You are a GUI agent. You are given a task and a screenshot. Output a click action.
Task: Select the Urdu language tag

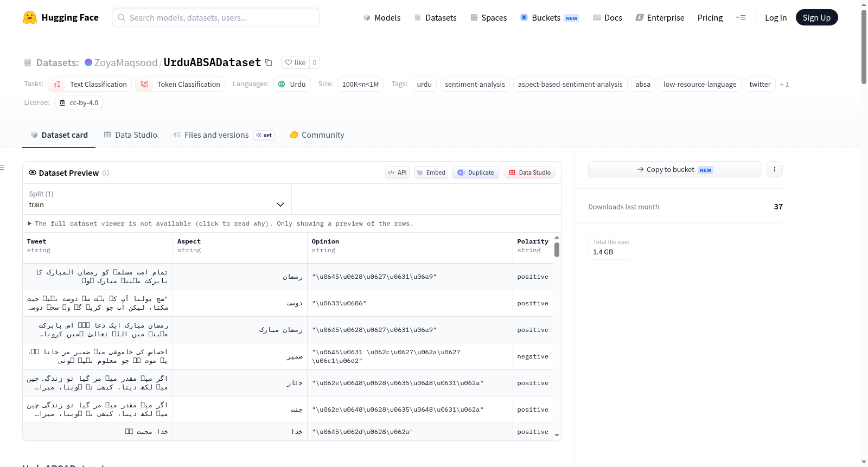292,84
